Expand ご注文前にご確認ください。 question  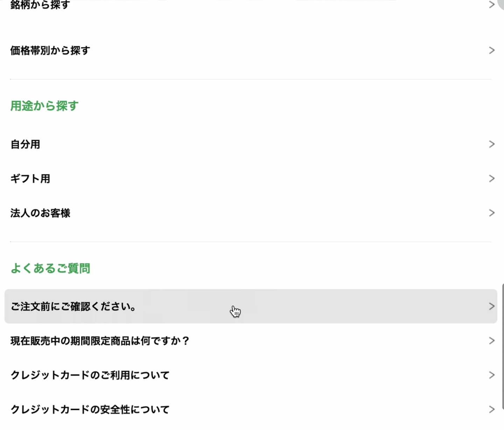click(x=73, y=306)
